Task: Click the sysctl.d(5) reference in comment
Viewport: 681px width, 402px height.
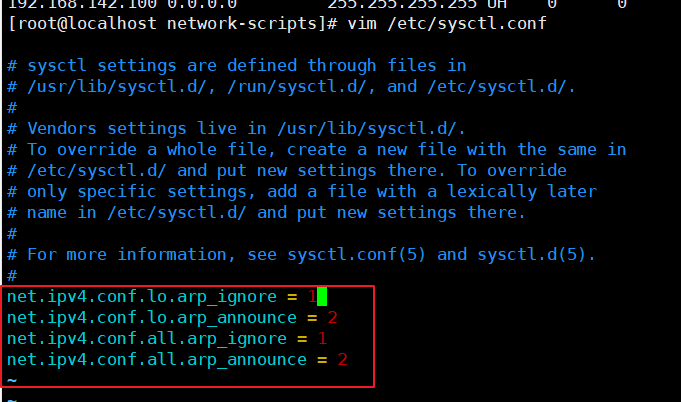Action: 536,255
